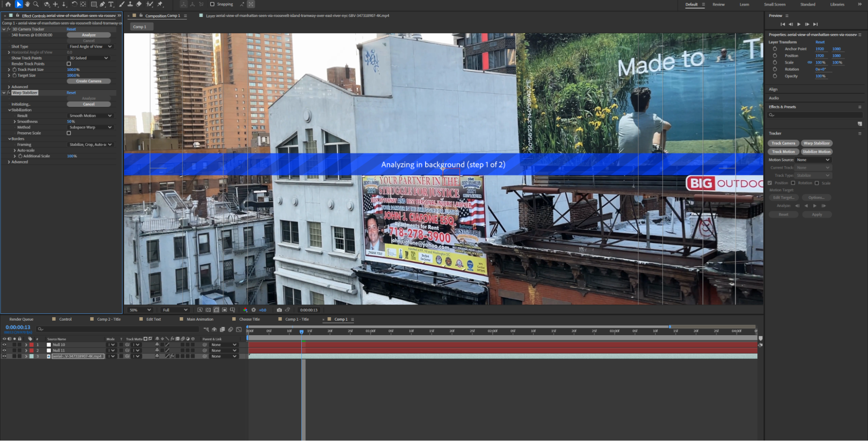The image size is (868, 441).
Task: Select the Horizontal Type tool
Action: (111, 4)
